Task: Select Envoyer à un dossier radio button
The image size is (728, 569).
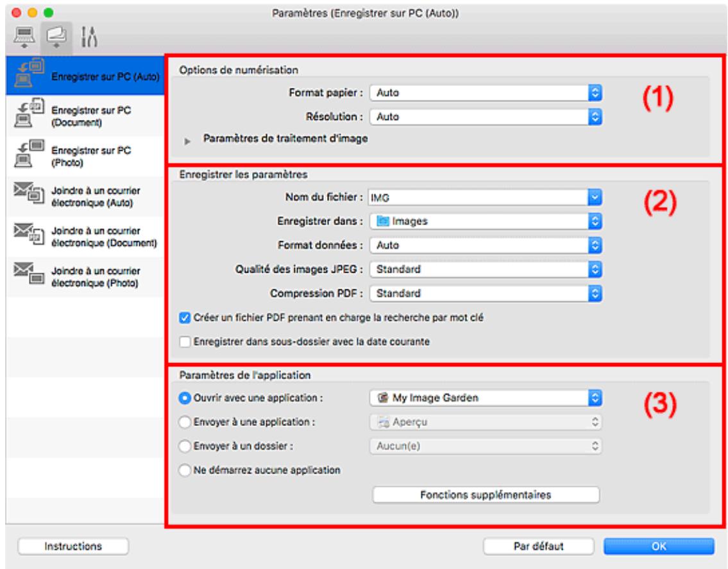Action: coord(185,446)
